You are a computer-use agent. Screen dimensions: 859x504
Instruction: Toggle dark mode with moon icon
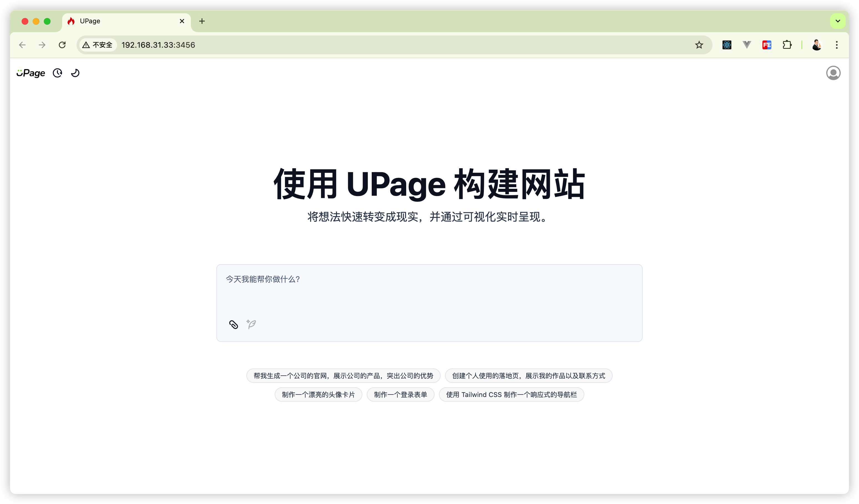pos(75,73)
